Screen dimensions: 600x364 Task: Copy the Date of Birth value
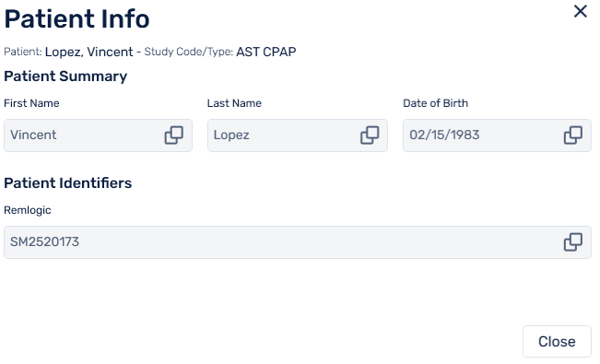573,135
